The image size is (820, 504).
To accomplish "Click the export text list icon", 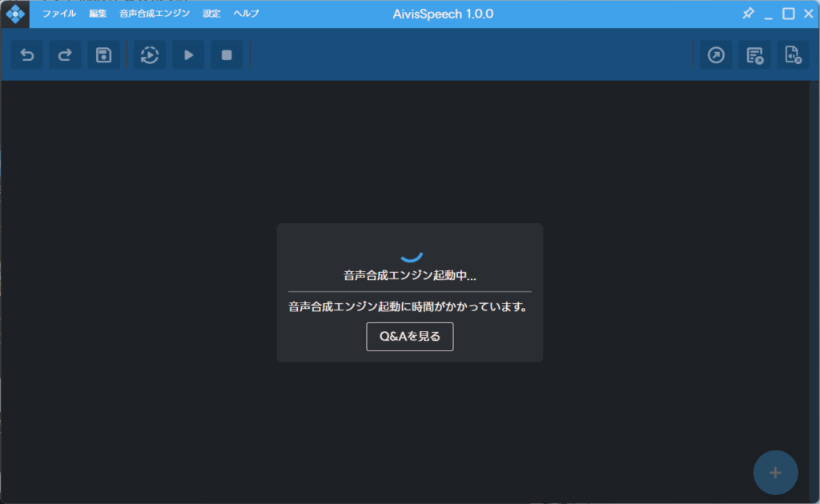I will click(754, 55).
